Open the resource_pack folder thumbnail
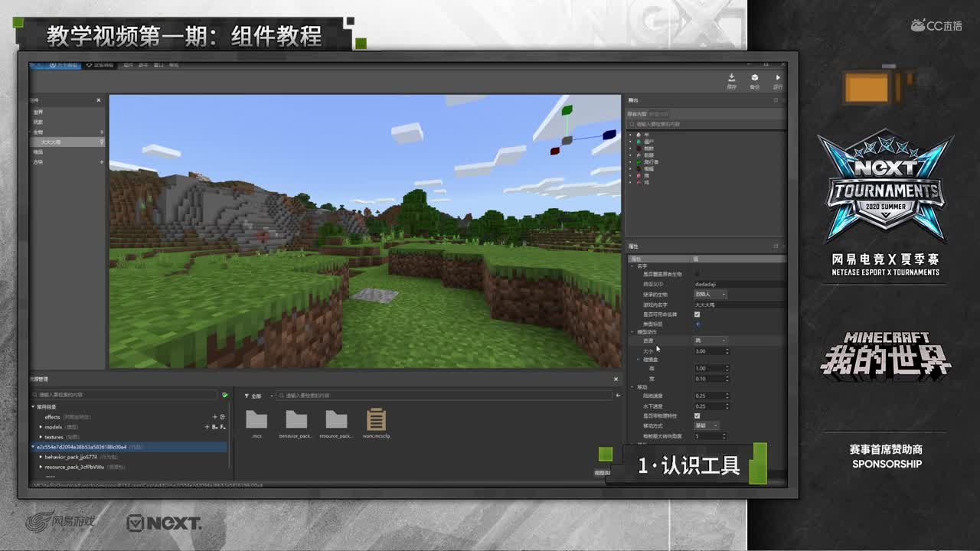This screenshot has width=980, height=551. pyautogui.click(x=336, y=419)
